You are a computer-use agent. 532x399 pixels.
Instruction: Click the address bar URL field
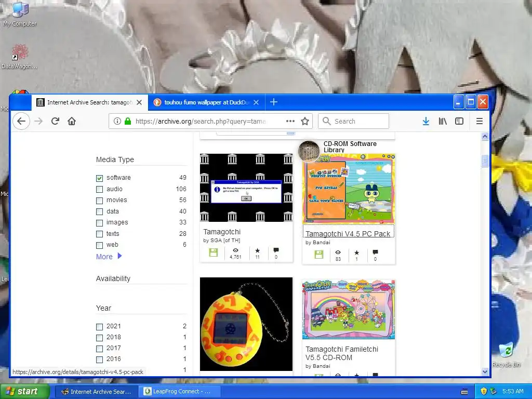[x=200, y=121]
